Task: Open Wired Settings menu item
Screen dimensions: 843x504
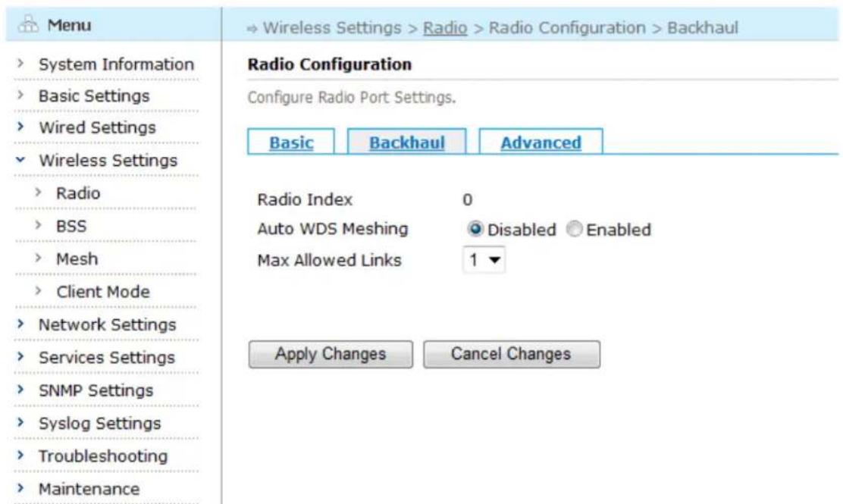Action: 97,128
